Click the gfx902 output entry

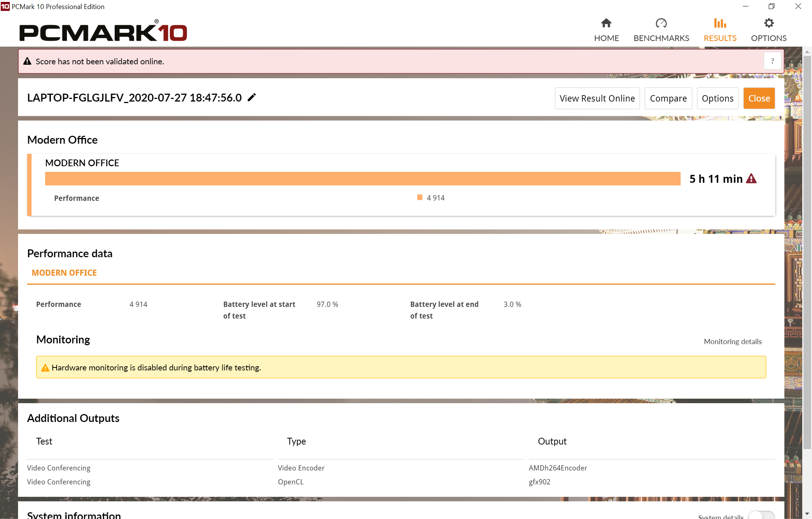point(539,482)
